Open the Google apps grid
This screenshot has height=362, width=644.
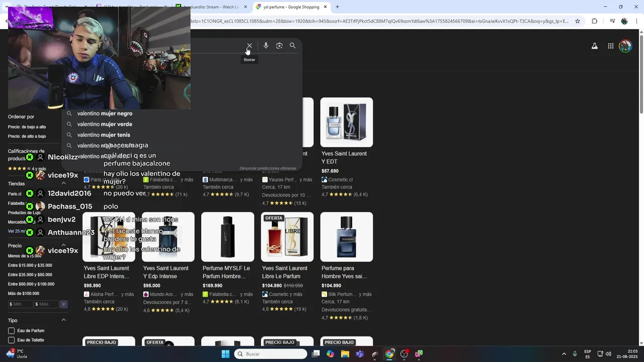[x=610, y=46]
